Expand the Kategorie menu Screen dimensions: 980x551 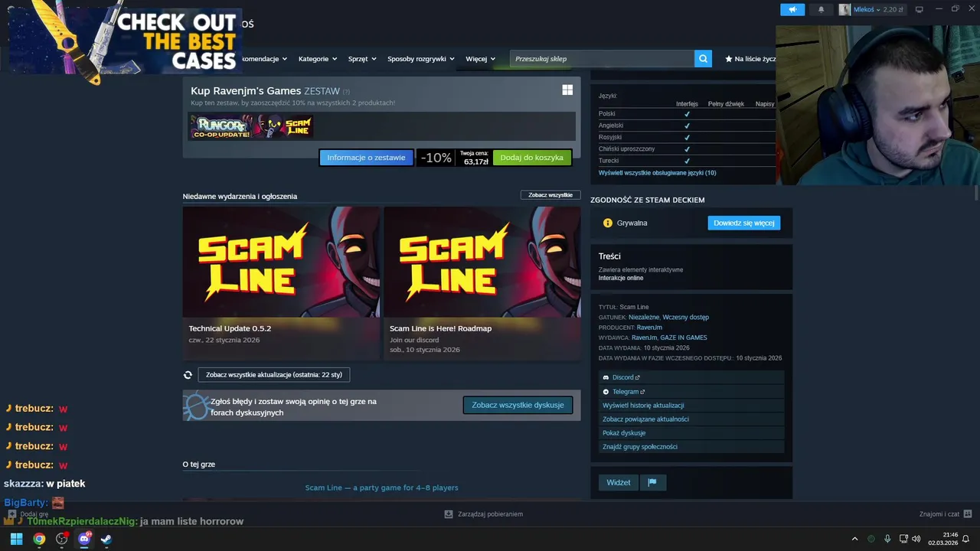pyautogui.click(x=317, y=59)
